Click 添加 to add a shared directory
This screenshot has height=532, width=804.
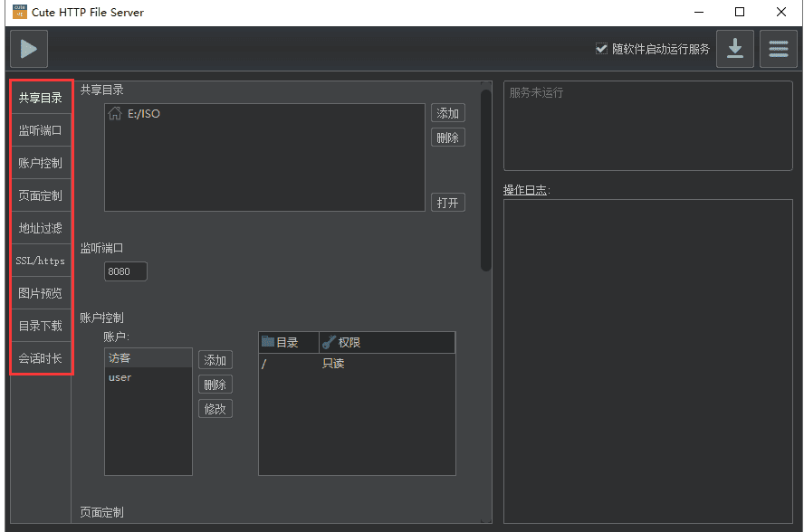click(x=447, y=113)
